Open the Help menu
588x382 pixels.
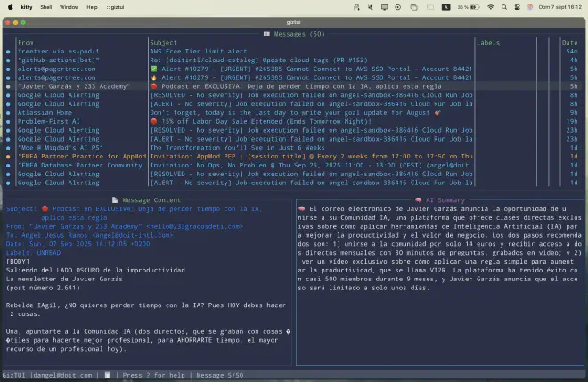[92, 7]
